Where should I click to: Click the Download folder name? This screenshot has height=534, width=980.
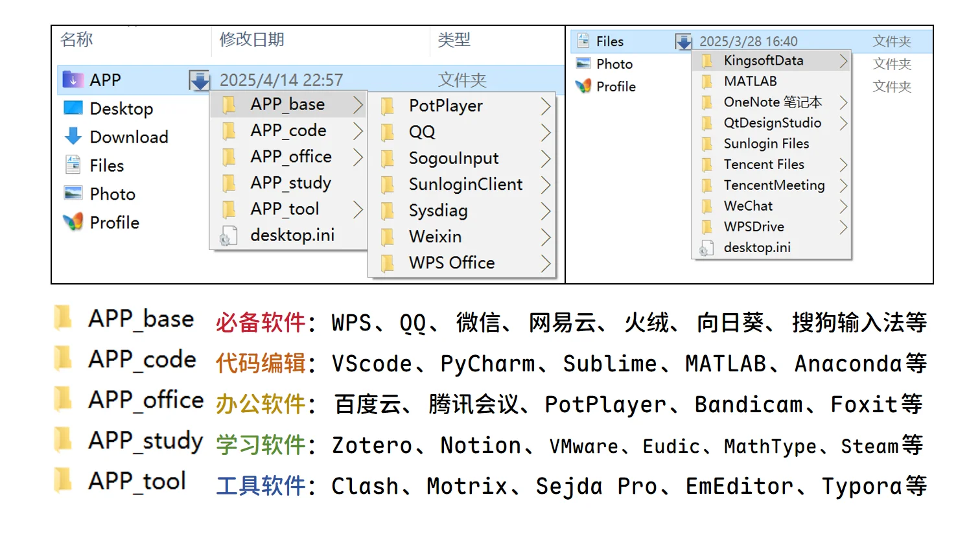pyautogui.click(x=129, y=137)
